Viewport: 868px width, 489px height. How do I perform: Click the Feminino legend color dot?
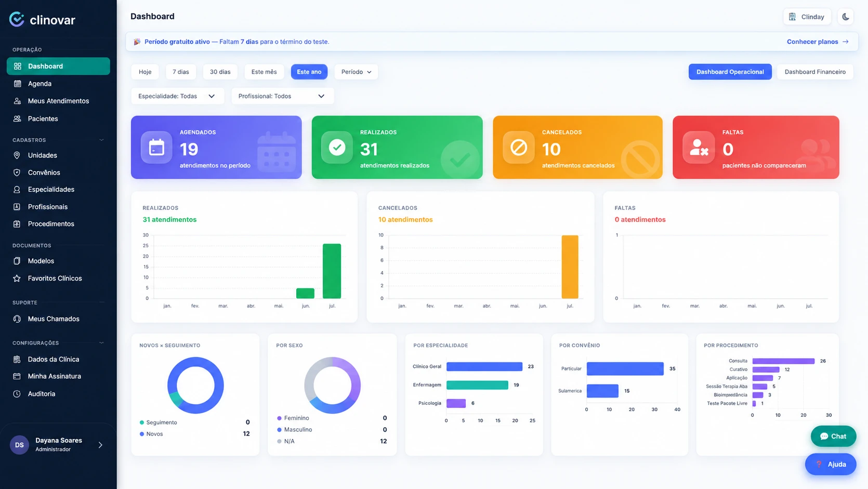coord(280,418)
